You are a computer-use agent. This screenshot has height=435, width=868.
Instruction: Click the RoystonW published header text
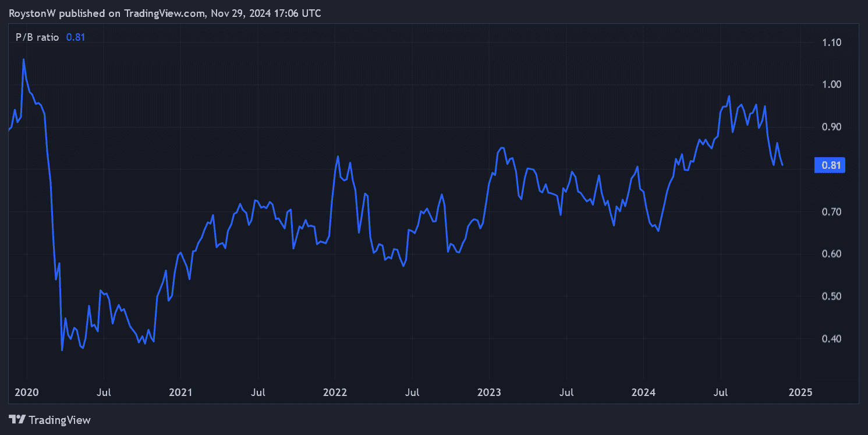[x=165, y=13]
